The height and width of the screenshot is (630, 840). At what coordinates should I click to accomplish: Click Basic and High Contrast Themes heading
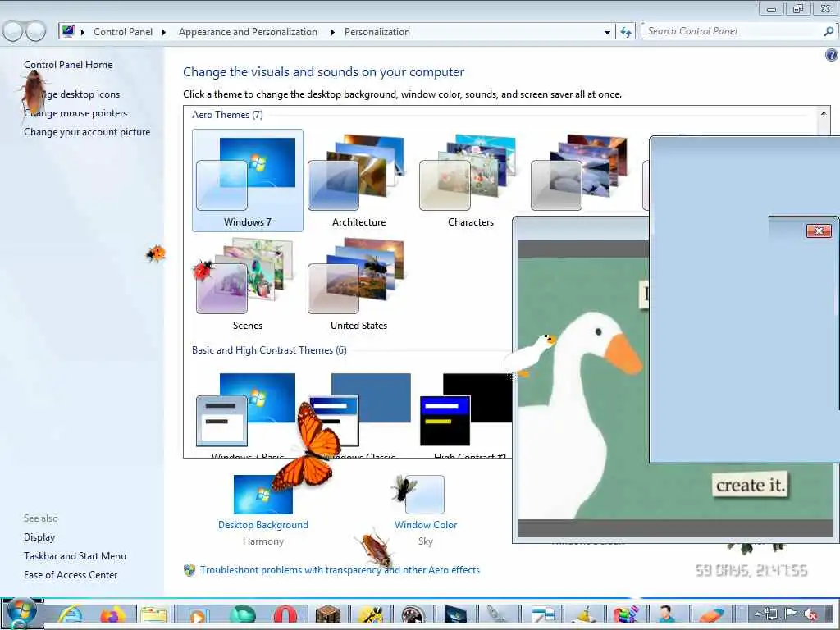coord(269,350)
